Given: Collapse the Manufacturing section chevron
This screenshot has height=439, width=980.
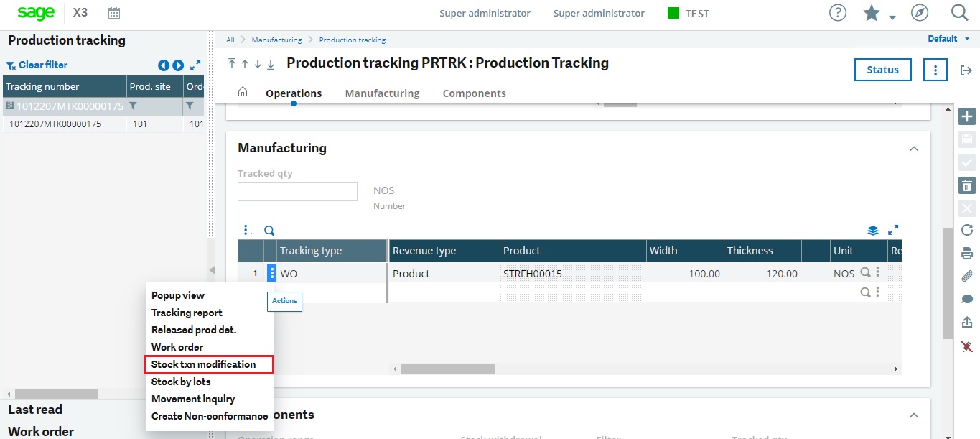Looking at the screenshot, I should pos(913,149).
